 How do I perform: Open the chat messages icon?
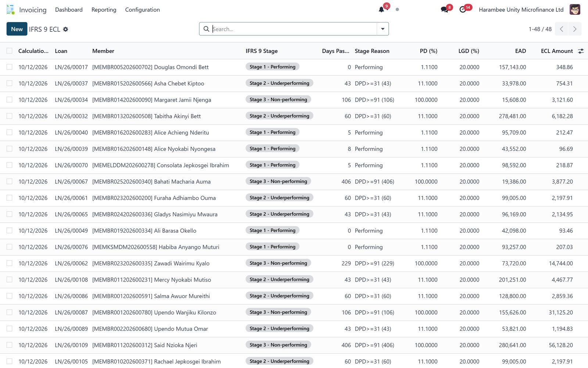(445, 10)
